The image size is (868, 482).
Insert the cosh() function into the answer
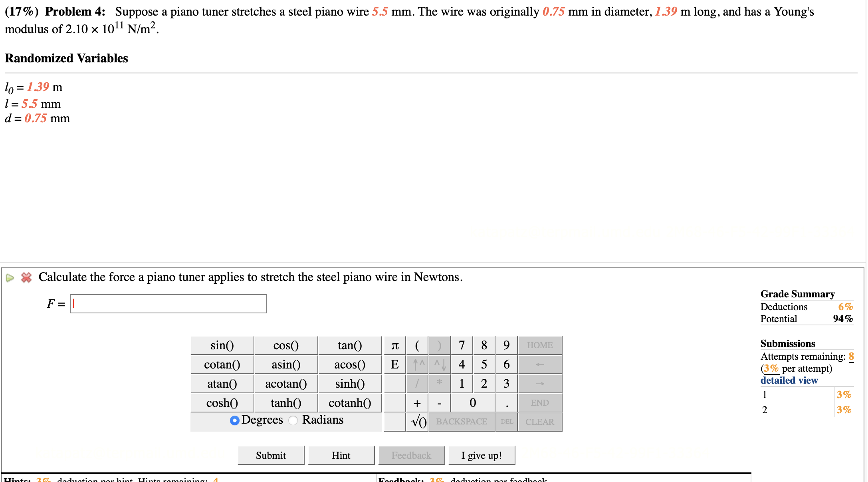(222, 402)
